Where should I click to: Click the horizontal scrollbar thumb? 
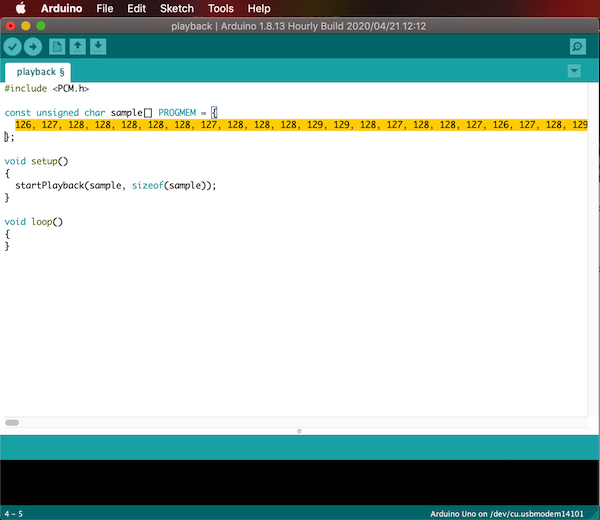pos(12,422)
